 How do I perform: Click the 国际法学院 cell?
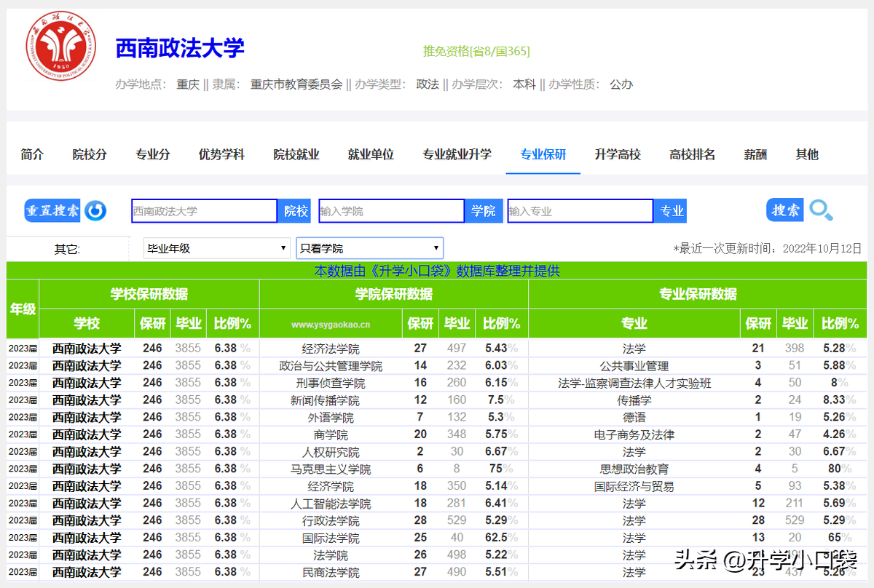(x=331, y=539)
